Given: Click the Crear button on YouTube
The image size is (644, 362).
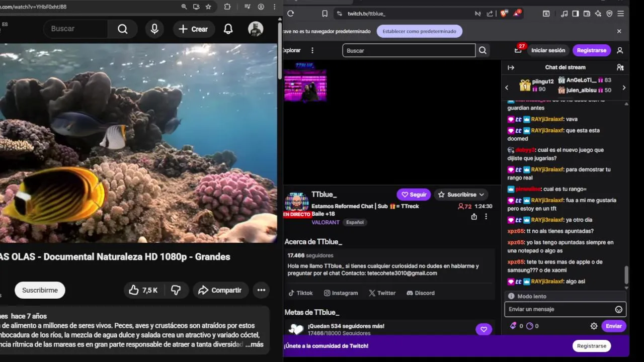Looking at the screenshot, I should coord(193,29).
